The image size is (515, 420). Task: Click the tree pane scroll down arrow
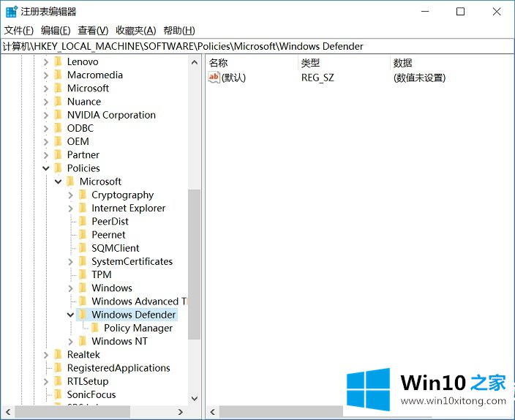tap(195, 398)
